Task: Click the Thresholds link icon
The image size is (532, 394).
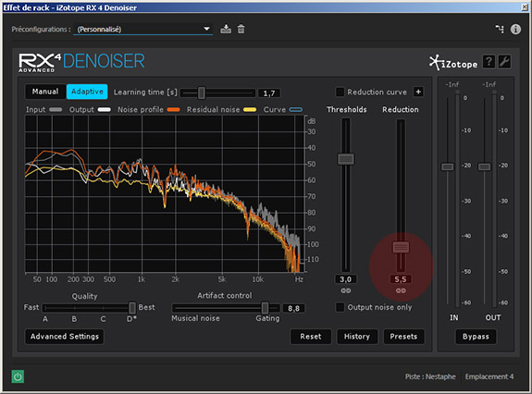Action: click(346, 290)
